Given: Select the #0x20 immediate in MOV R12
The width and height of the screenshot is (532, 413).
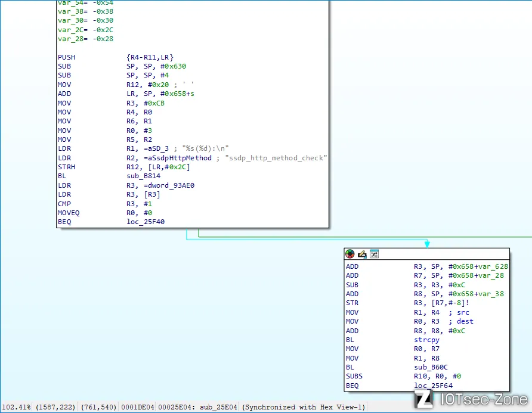Looking at the screenshot, I should 158,85.
